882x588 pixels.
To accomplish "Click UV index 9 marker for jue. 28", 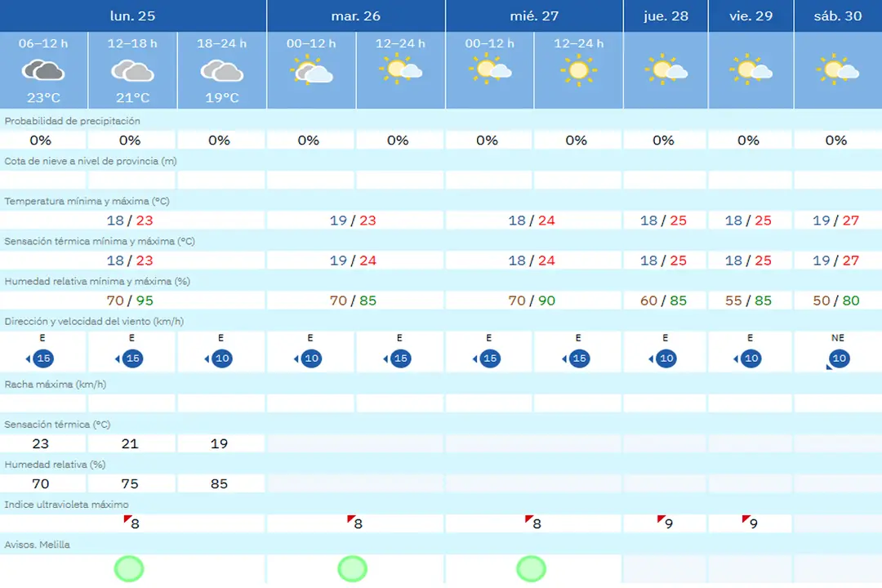I will coord(666,523).
